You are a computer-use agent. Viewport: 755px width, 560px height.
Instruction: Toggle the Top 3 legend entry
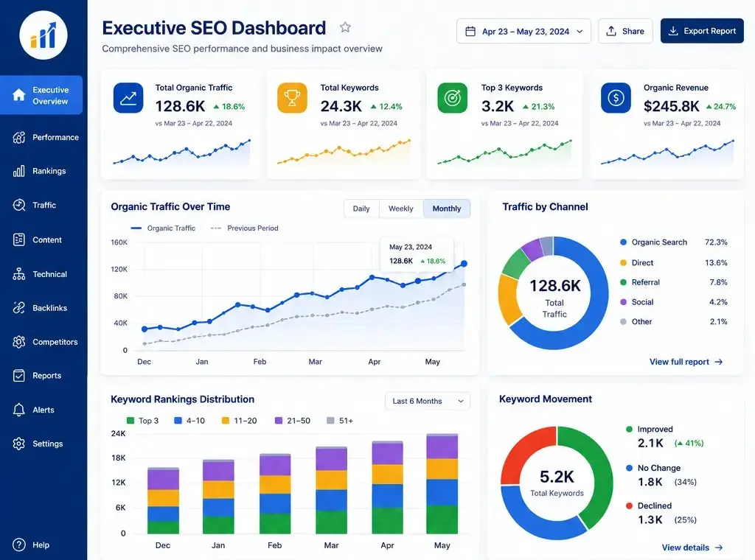click(x=142, y=421)
